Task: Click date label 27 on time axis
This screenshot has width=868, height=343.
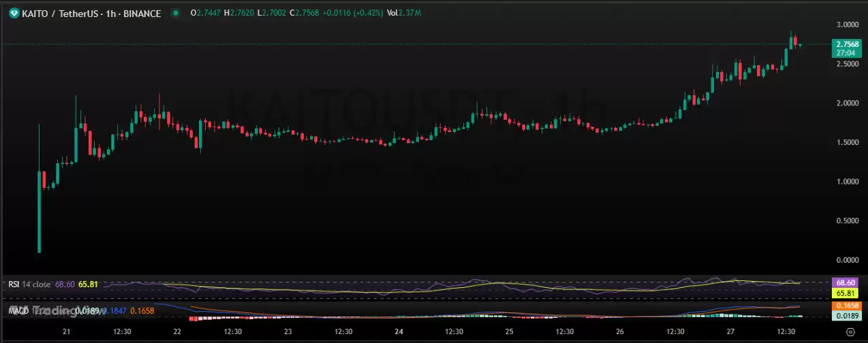Action: tap(731, 332)
